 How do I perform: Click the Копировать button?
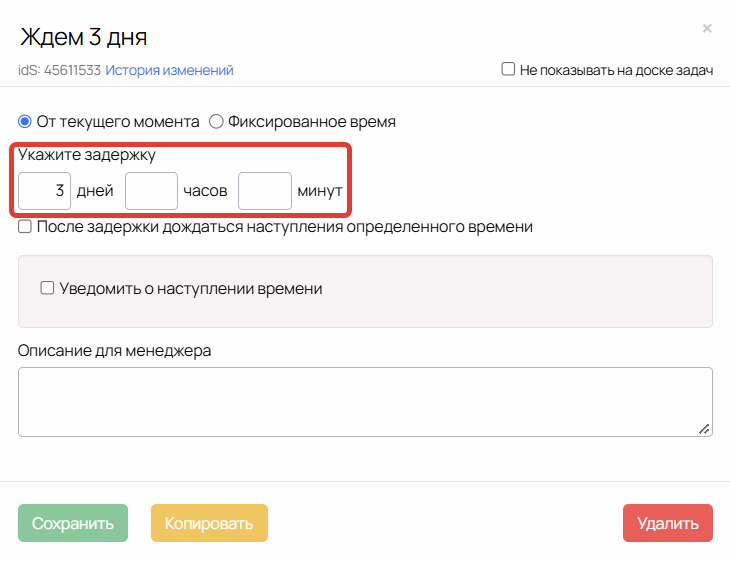click(x=209, y=523)
